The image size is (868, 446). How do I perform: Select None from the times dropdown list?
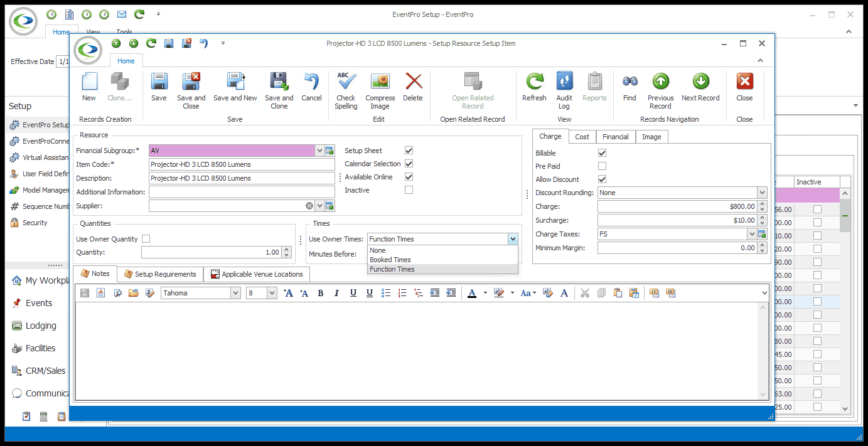442,250
